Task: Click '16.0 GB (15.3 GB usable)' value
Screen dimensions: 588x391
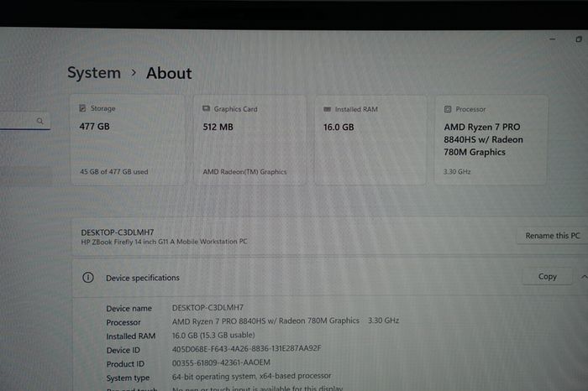Action: [213, 335]
